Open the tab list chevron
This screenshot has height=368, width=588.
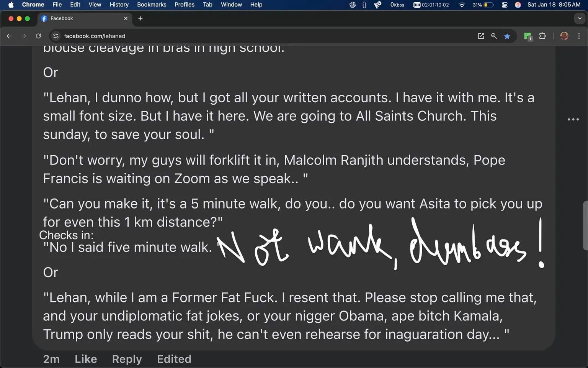tap(579, 18)
